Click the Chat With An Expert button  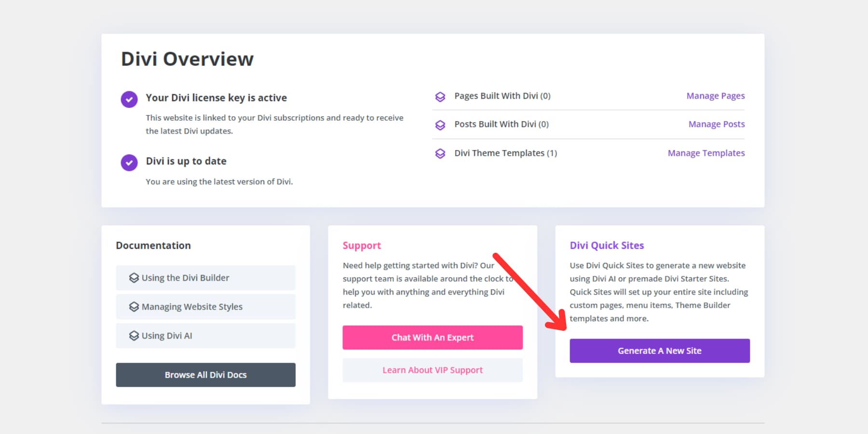(x=432, y=337)
